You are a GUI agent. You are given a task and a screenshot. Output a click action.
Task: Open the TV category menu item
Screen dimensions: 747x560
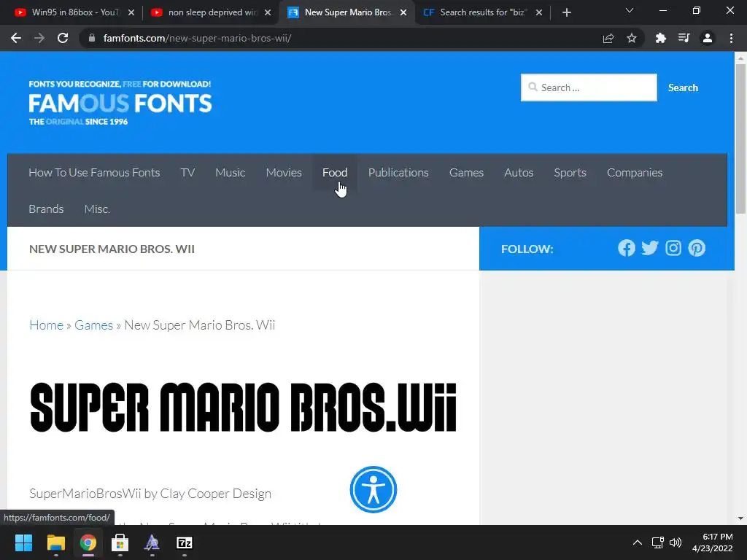tap(187, 172)
